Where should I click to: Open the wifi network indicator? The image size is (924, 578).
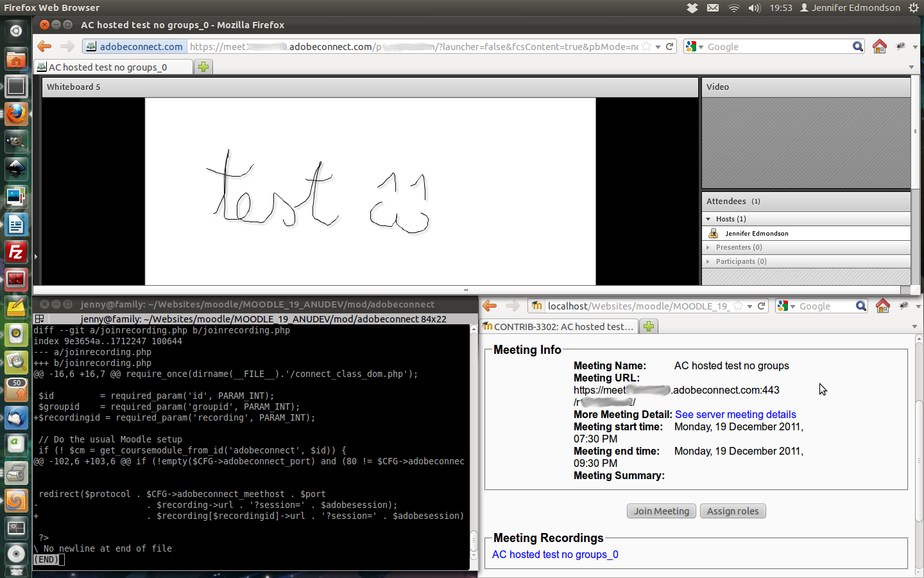point(734,8)
